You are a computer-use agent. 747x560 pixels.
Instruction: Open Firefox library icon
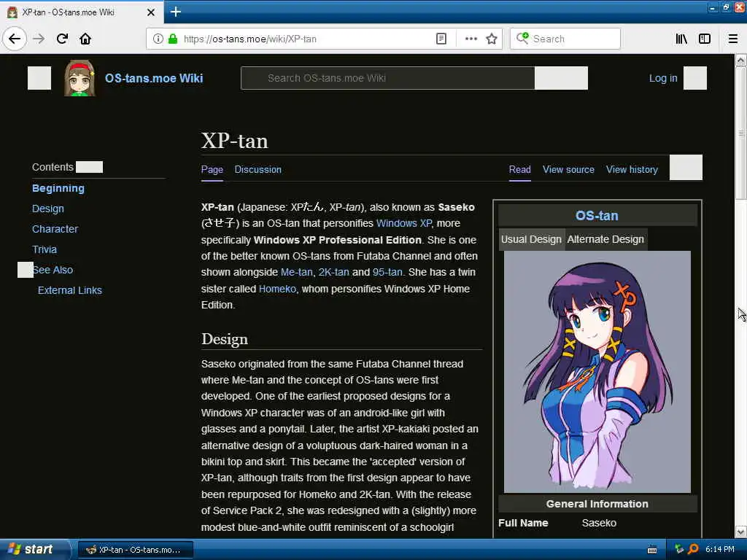681,39
